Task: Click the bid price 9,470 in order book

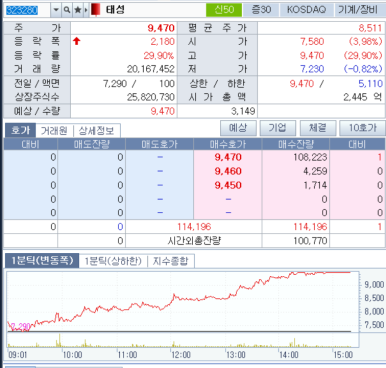Action: click(228, 157)
